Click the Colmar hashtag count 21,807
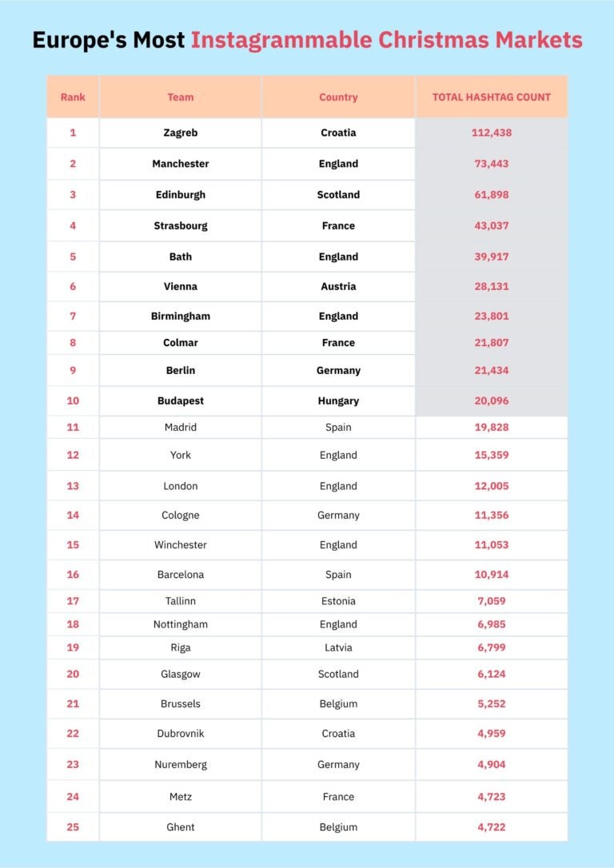The image size is (614, 868). [x=492, y=343]
